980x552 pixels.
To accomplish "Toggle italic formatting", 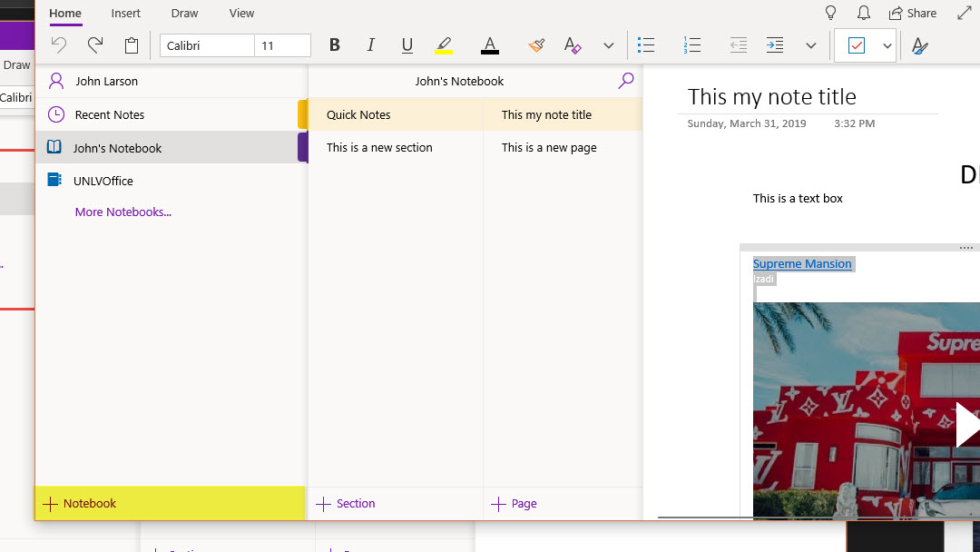I will point(370,45).
